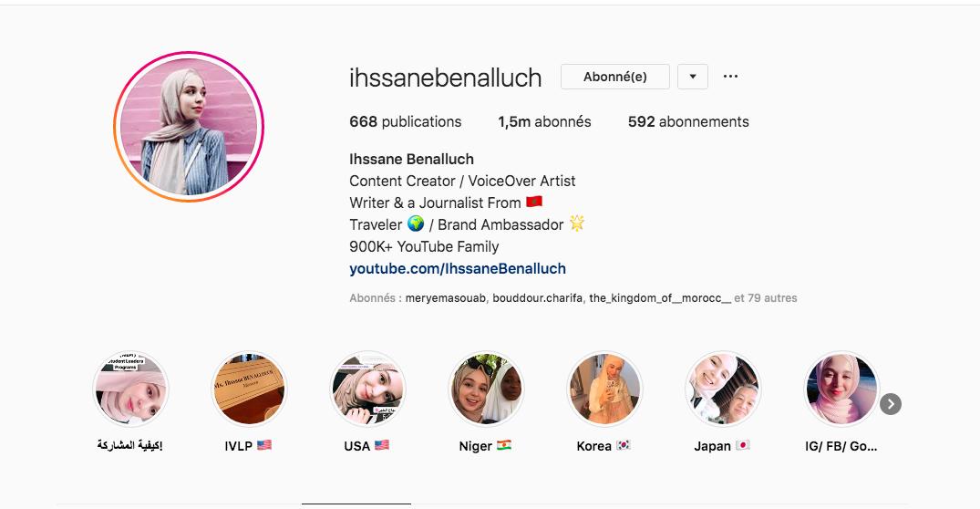
Task: Expand suggested accounts dropdown arrow
Action: pyautogui.click(x=693, y=77)
